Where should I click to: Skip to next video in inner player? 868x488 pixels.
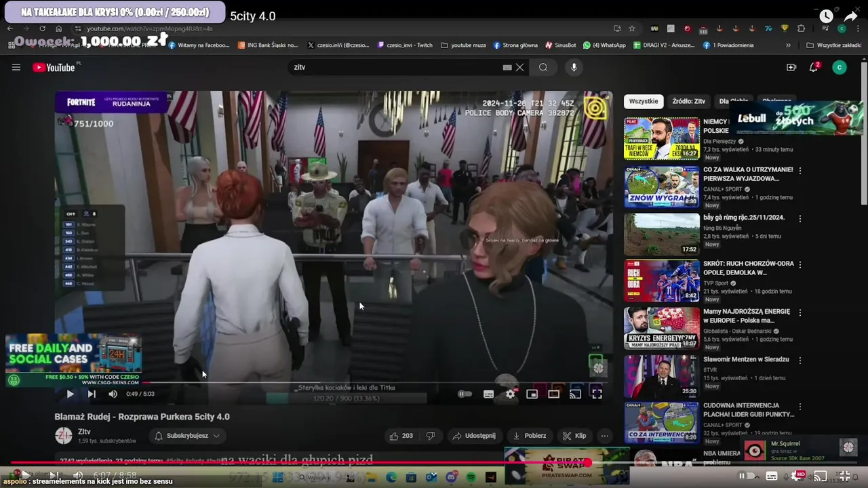tap(92, 394)
